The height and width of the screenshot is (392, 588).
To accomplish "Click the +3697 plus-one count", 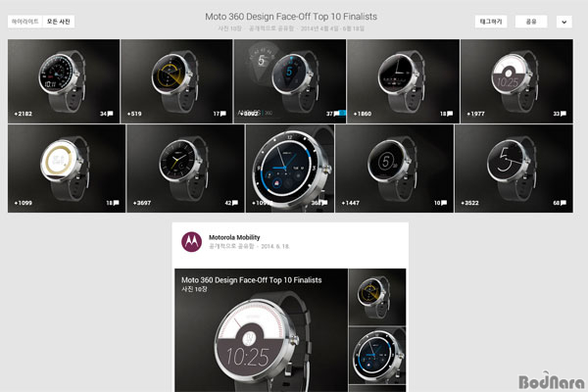I will click(x=142, y=203).
